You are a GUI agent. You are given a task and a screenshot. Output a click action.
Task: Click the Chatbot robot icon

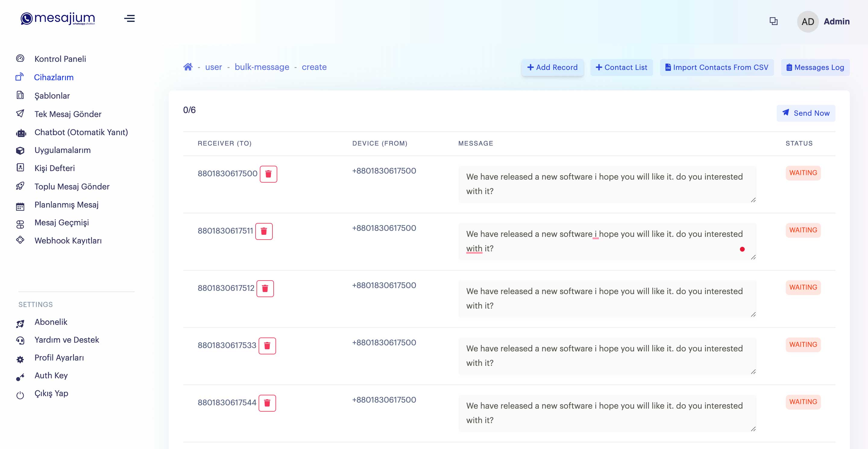pyautogui.click(x=21, y=133)
